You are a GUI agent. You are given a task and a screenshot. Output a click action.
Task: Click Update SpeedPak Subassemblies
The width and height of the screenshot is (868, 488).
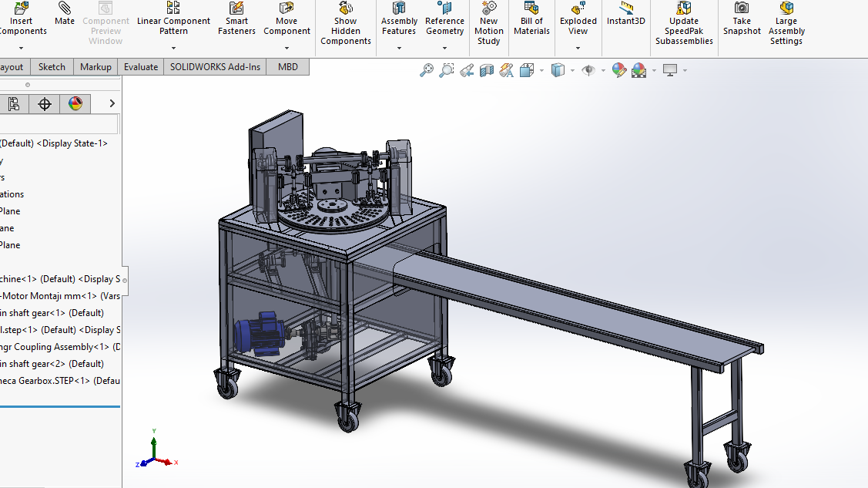[x=684, y=23]
